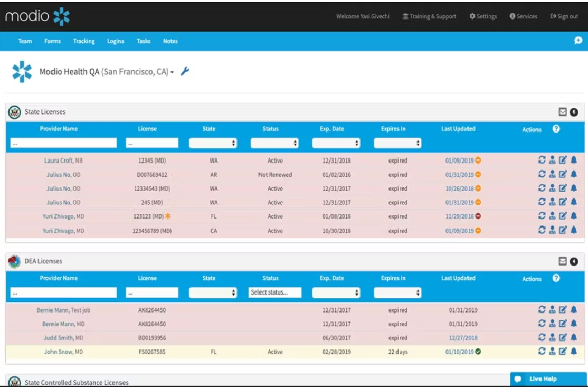Open the Forms menu
588x388 pixels.
(x=52, y=41)
